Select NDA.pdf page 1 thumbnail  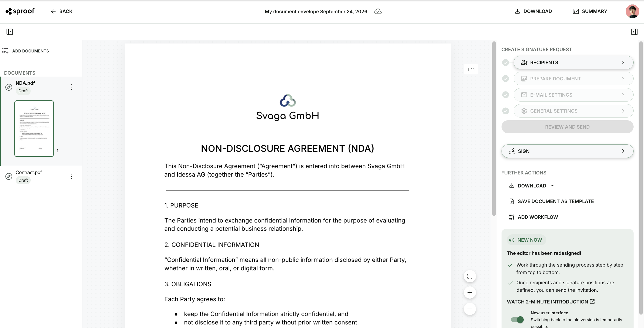34,128
